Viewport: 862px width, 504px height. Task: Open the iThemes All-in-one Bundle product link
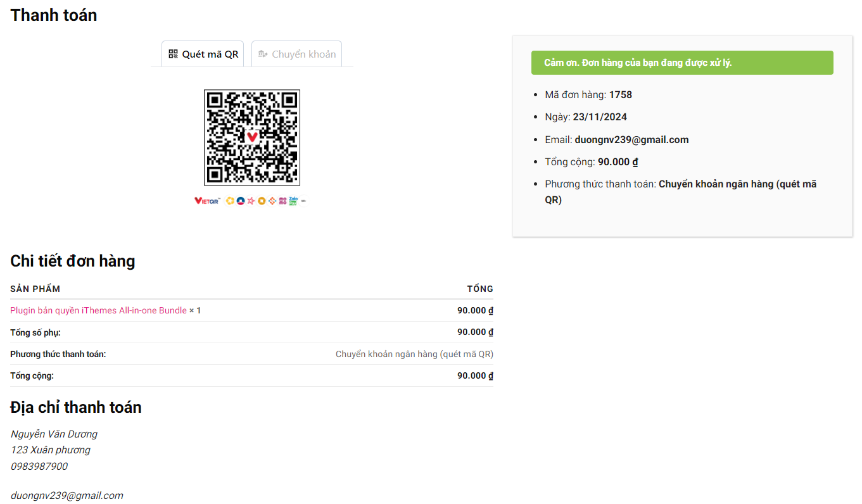click(x=98, y=310)
